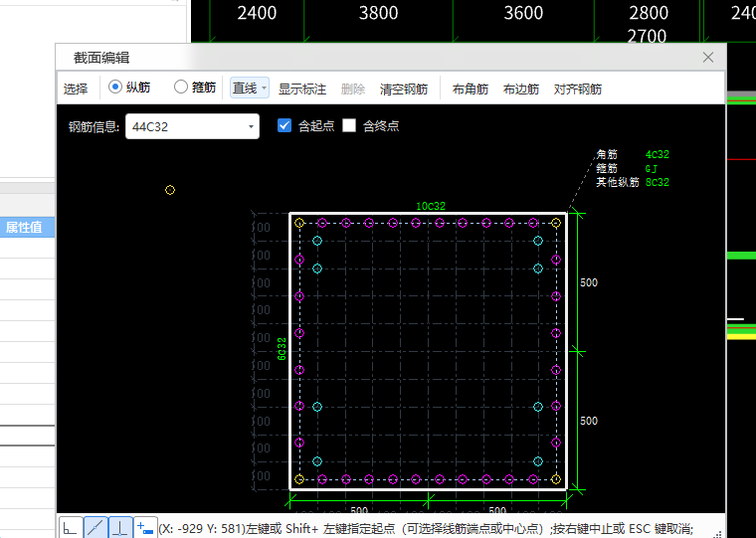Screen dimensions: 756x538
Task: Click the dynamic input plus icon
Action: 145,528
